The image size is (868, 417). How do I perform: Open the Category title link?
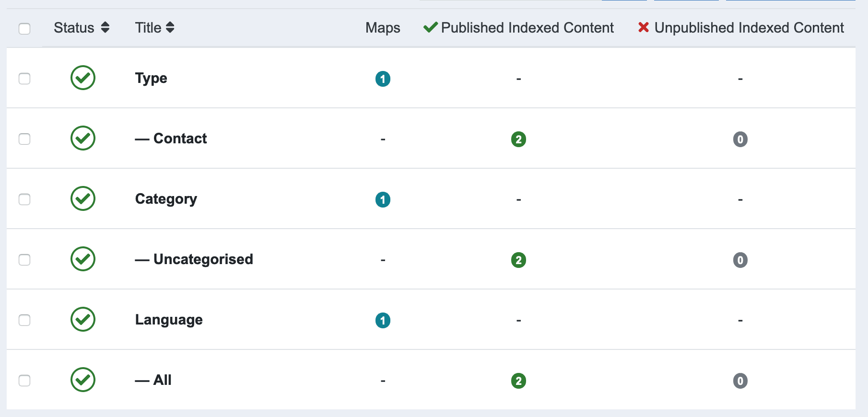click(166, 199)
